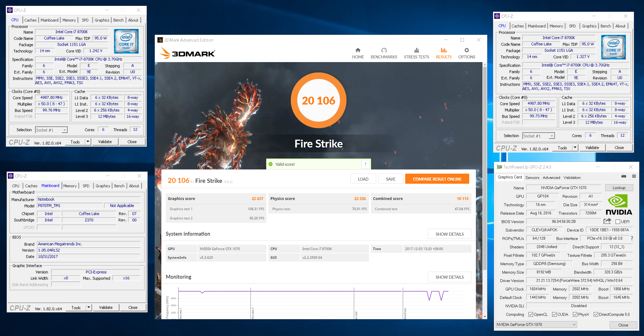Click Graphics score value 22 637
Screen dimensions: 644x336
pos(257,199)
